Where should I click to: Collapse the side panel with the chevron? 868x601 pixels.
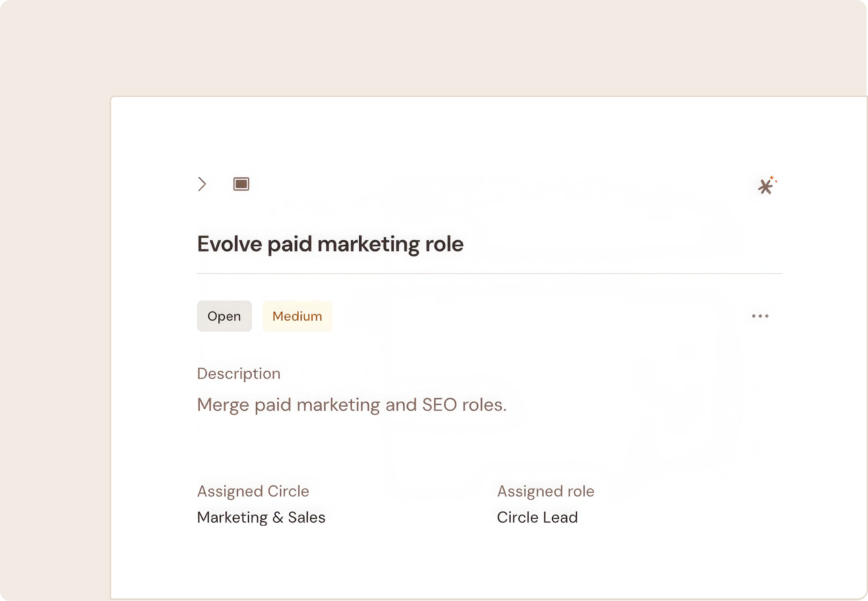(x=202, y=184)
